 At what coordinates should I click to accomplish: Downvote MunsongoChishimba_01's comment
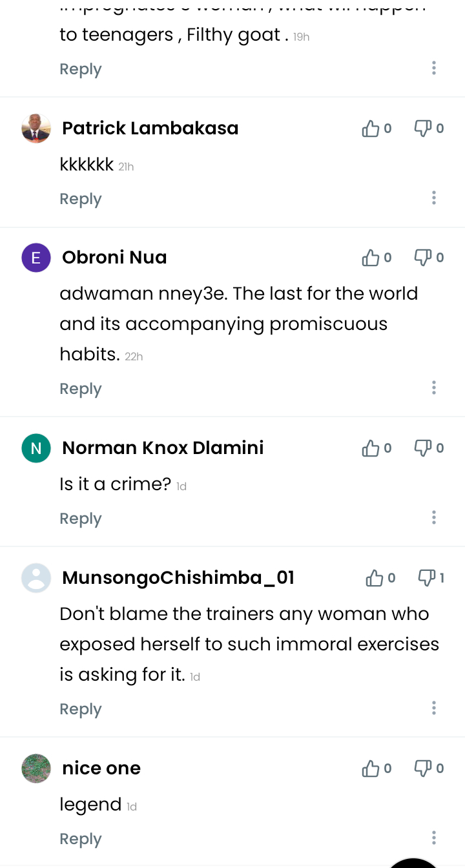[x=427, y=578]
